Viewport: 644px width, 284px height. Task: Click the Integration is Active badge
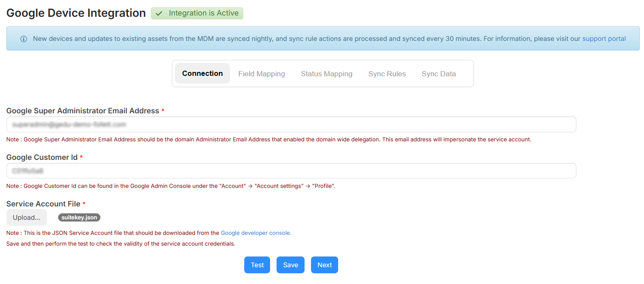coord(197,13)
